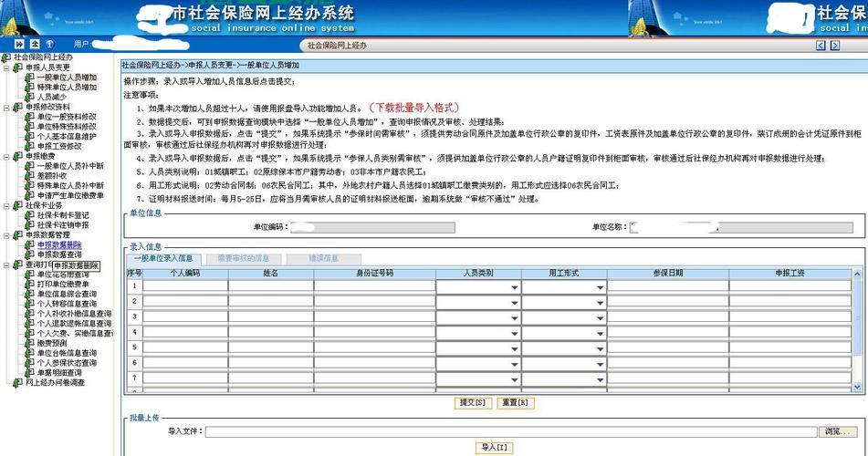This screenshot has height=456, width=868.
Task: Collapse the 申报数据管理 tree node
Action: pyautogui.click(x=6, y=235)
